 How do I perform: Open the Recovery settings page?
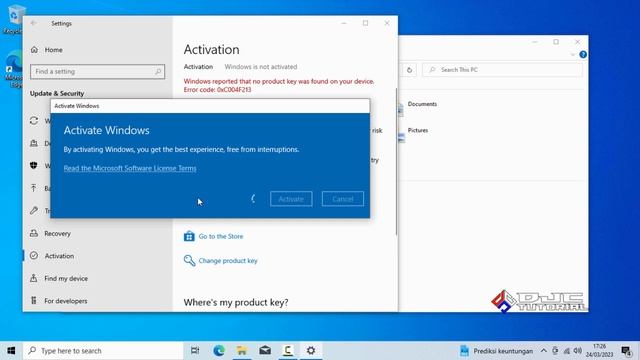coord(58,233)
